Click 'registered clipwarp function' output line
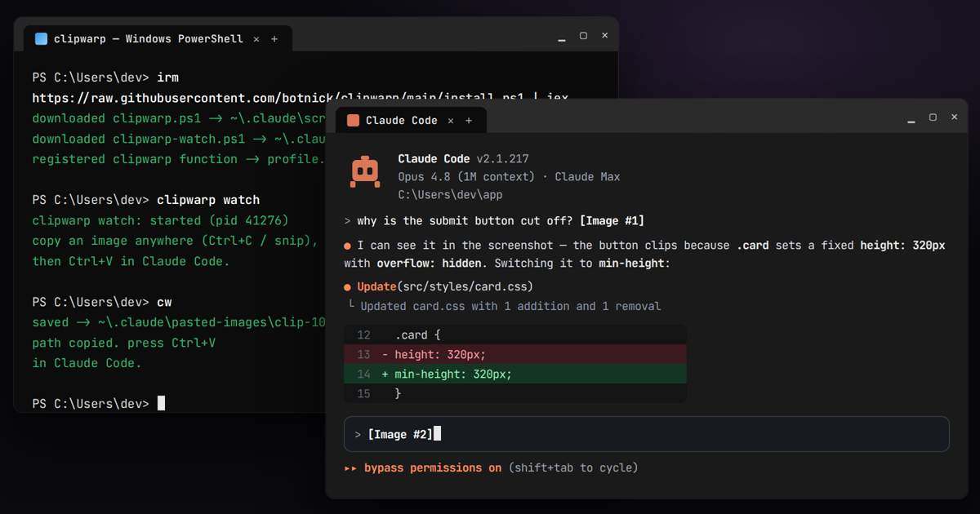This screenshot has width=980, height=514. [179, 159]
